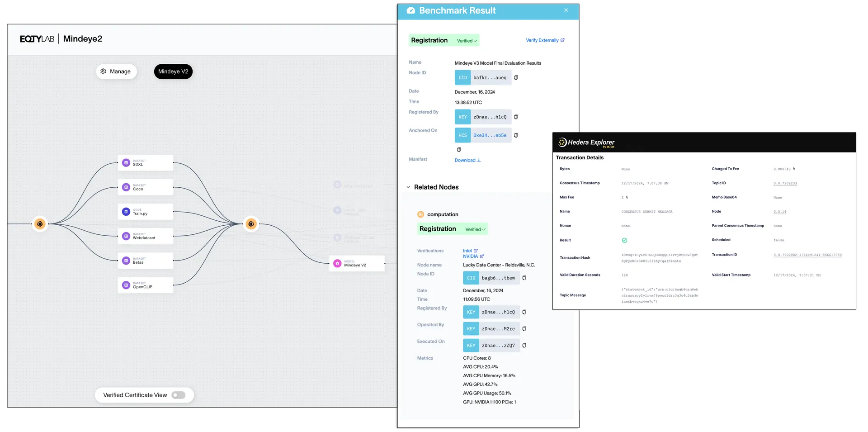Click the KEY badge next to Executed On
This screenshot has width=868, height=432.
point(471,346)
